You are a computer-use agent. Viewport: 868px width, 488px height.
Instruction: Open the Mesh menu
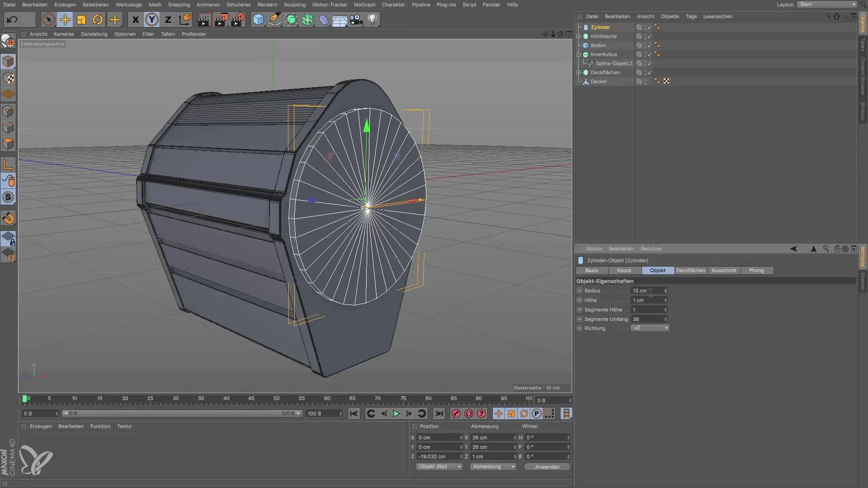(x=155, y=5)
